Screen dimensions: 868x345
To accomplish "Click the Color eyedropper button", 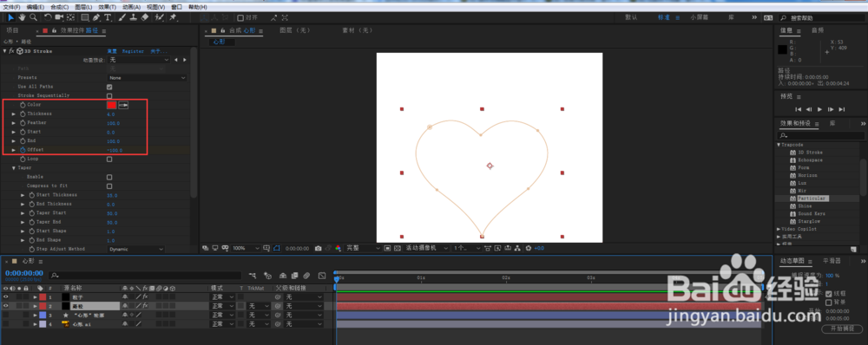I will pos(123,105).
